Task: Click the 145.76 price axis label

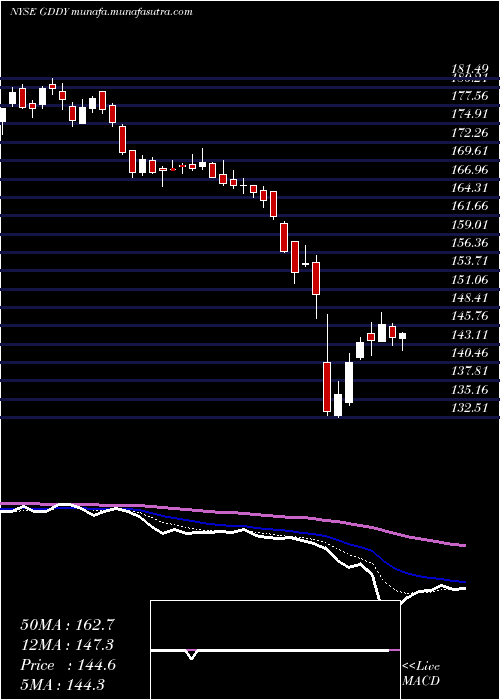Action: (x=469, y=317)
